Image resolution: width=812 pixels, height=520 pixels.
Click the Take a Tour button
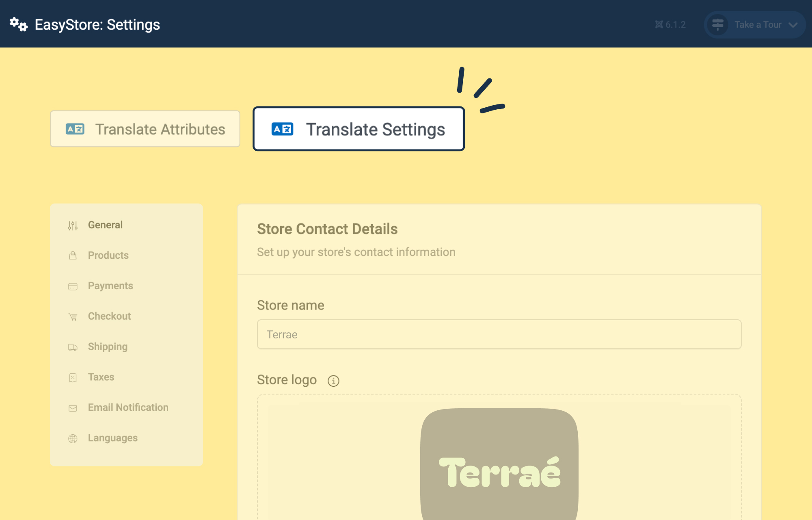tap(755, 25)
